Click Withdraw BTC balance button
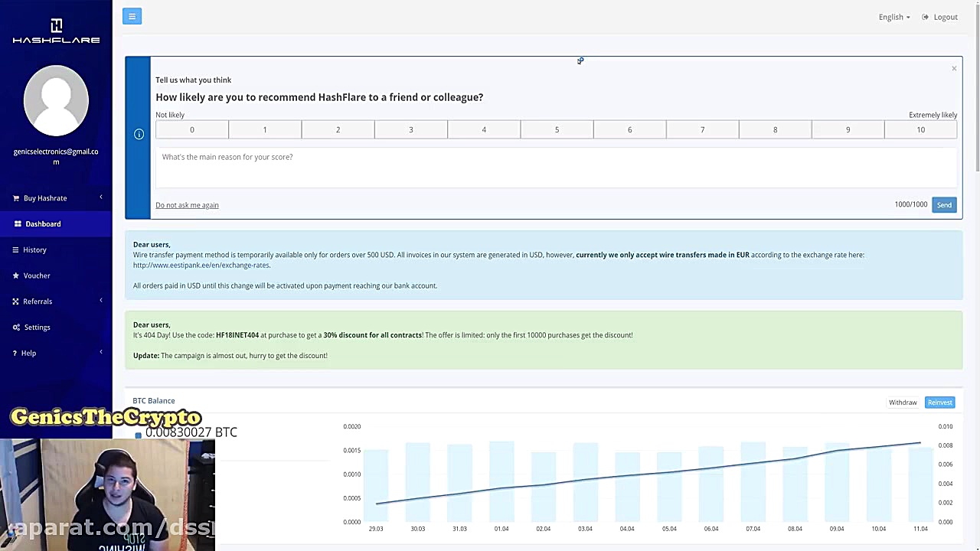 (x=903, y=403)
